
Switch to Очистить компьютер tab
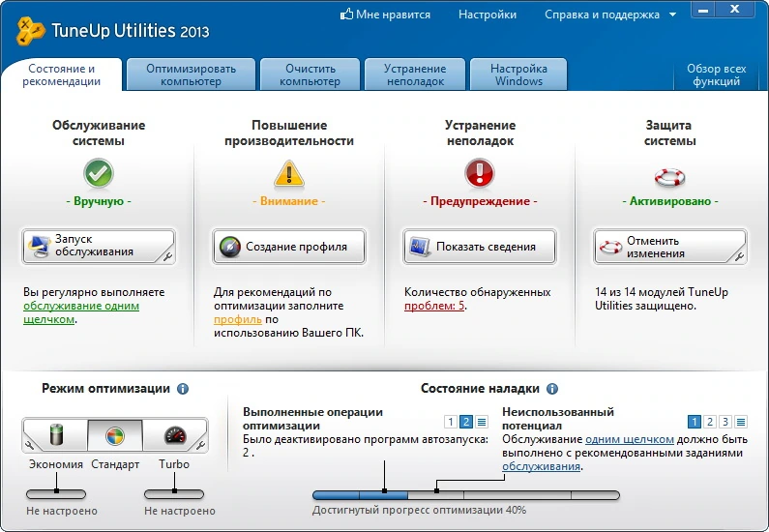tap(310, 75)
